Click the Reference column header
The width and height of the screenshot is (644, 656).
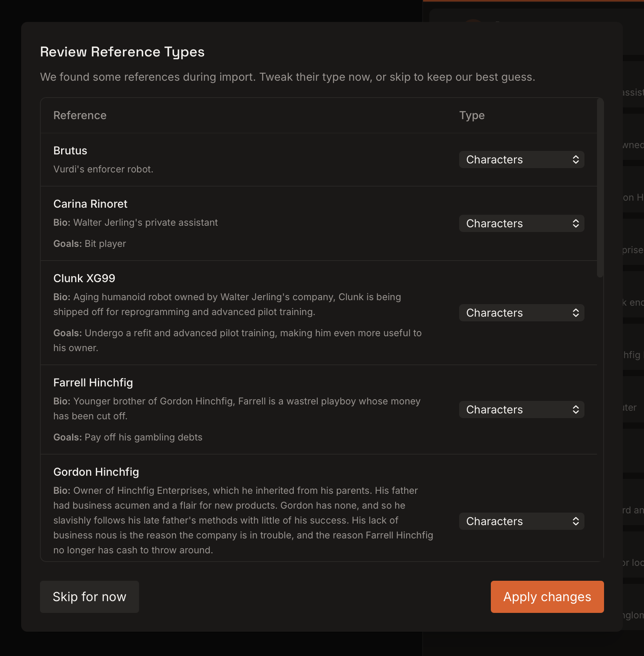point(80,115)
